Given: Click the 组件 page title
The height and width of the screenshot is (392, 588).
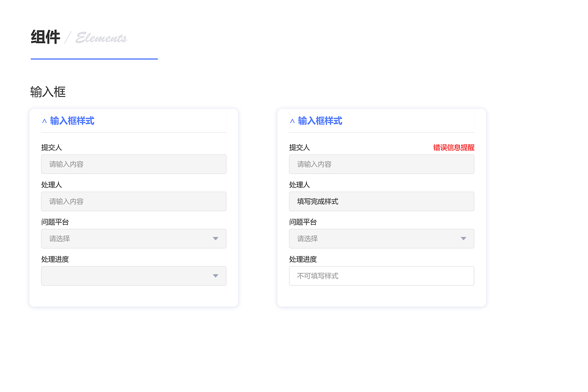Looking at the screenshot, I should pyautogui.click(x=45, y=37).
